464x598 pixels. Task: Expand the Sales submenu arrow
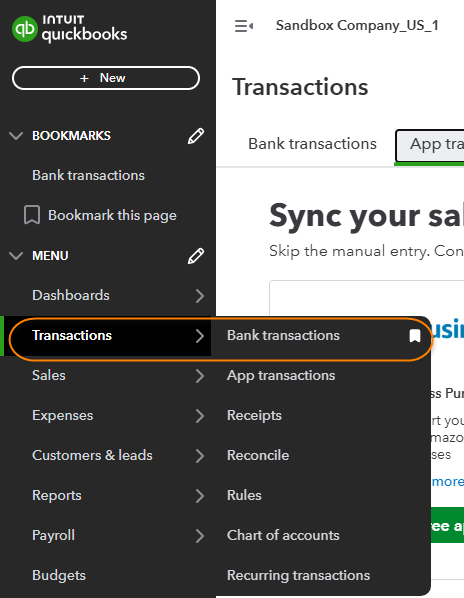click(x=200, y=376)
